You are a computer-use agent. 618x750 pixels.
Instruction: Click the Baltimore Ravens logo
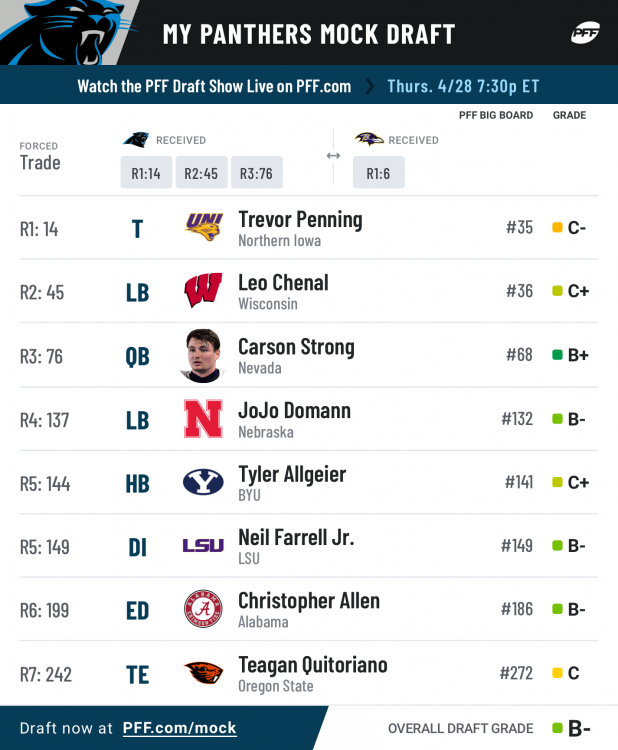point(368,140)
